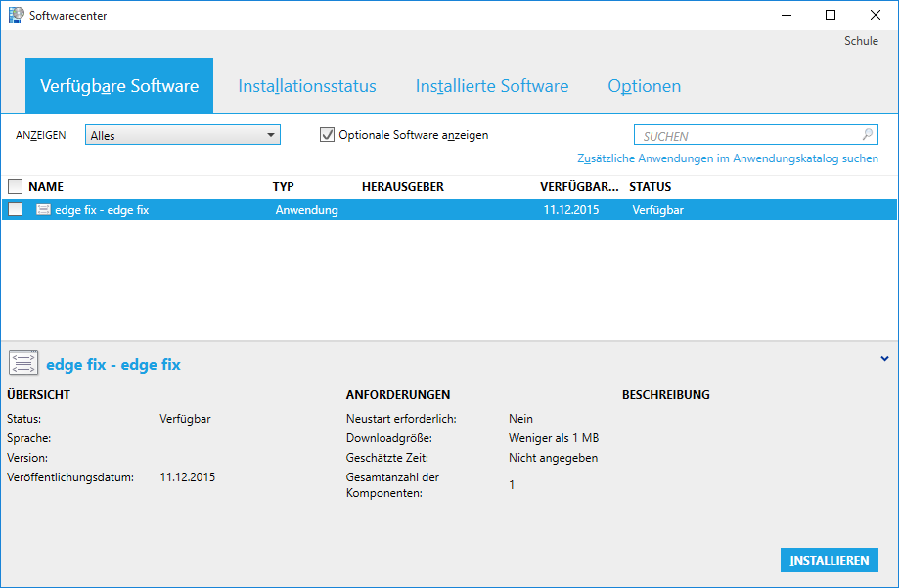899x588 pixels.
Task: Toggle the select-all checkbox in header
Action: tap(15, 186)
